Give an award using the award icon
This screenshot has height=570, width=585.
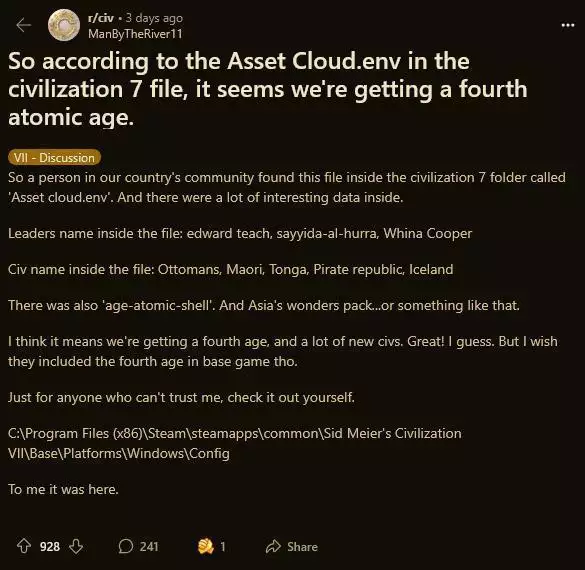pos(205,546)
